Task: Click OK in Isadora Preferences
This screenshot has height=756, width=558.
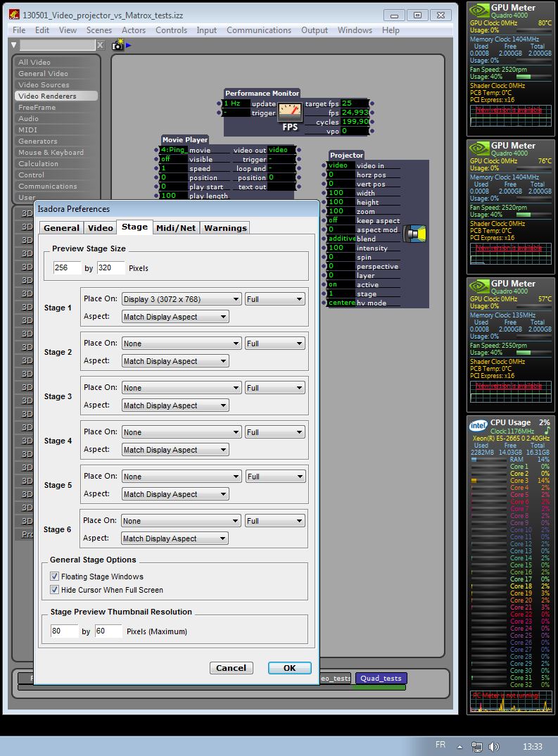Action: click(290, 668)
